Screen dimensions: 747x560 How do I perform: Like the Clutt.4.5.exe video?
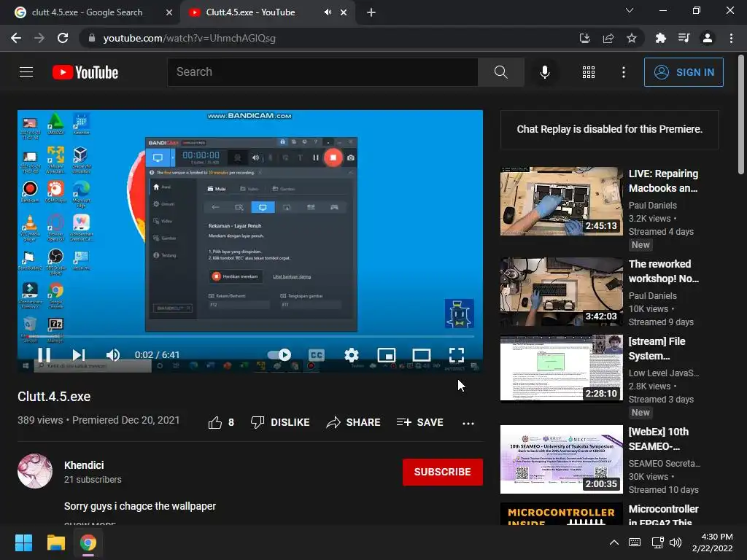pyautogui.click(x=221, y=422)
